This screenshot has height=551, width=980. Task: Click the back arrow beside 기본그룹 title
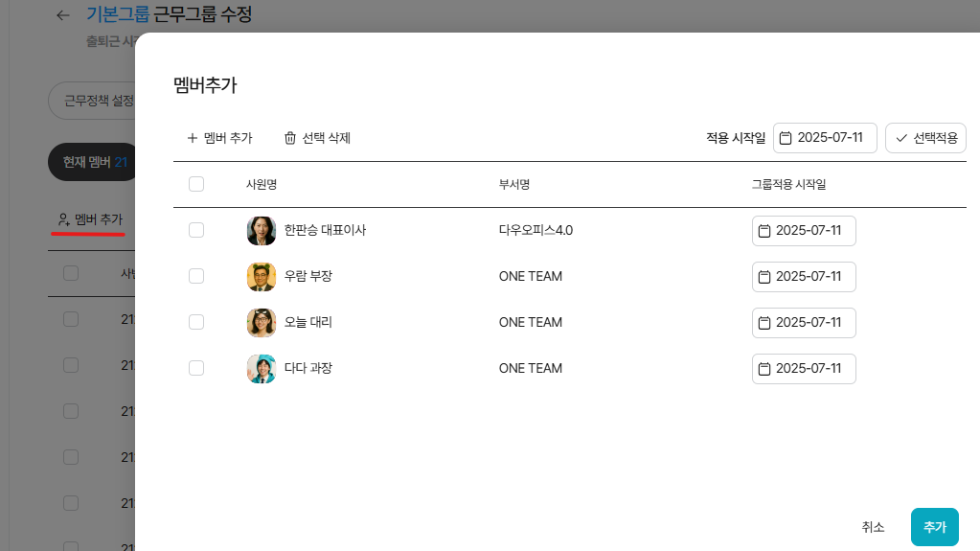click(63, 15)
